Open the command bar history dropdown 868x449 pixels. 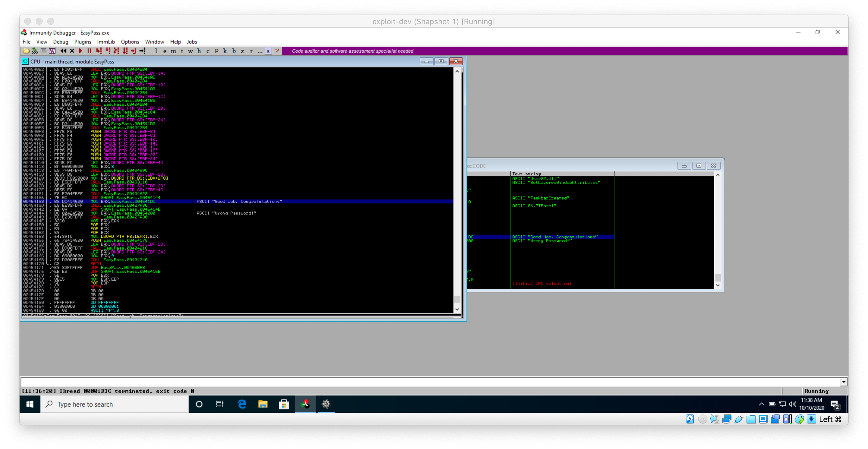point(844,382)
